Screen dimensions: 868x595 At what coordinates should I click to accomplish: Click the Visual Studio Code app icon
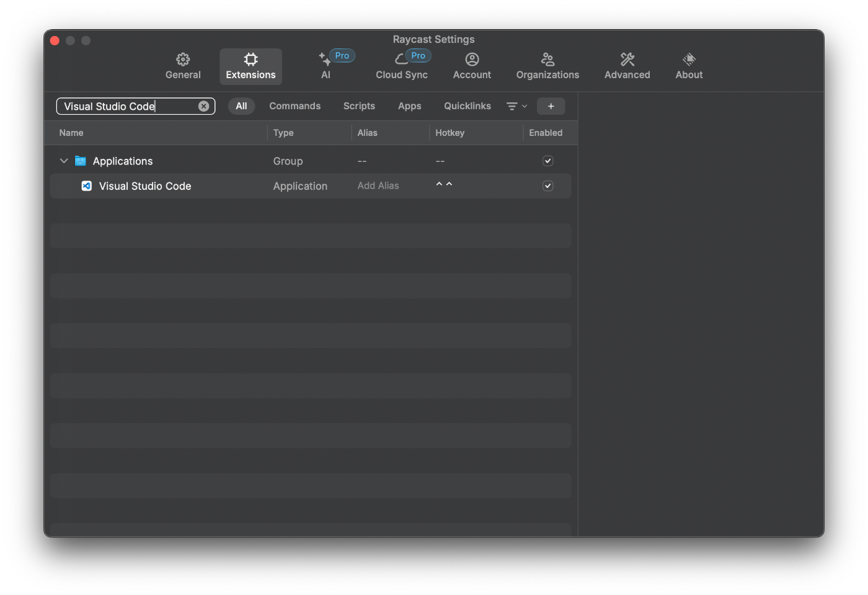[x=87, y=186]
